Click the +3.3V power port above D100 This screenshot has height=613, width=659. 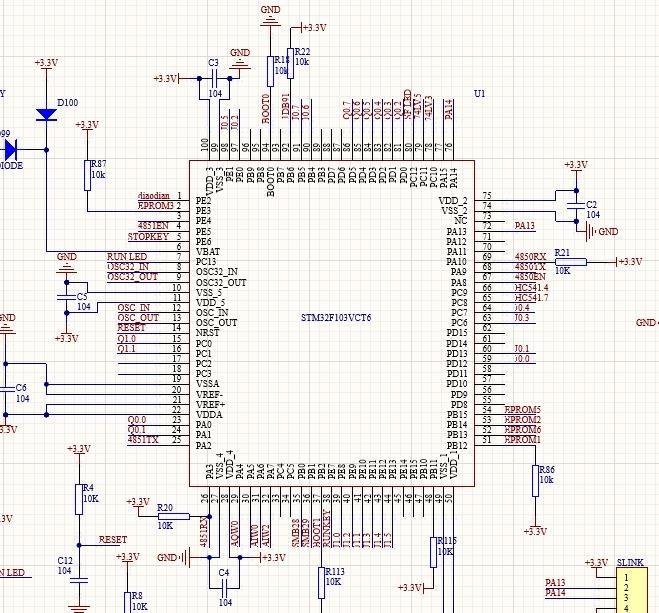pos(46,63)
